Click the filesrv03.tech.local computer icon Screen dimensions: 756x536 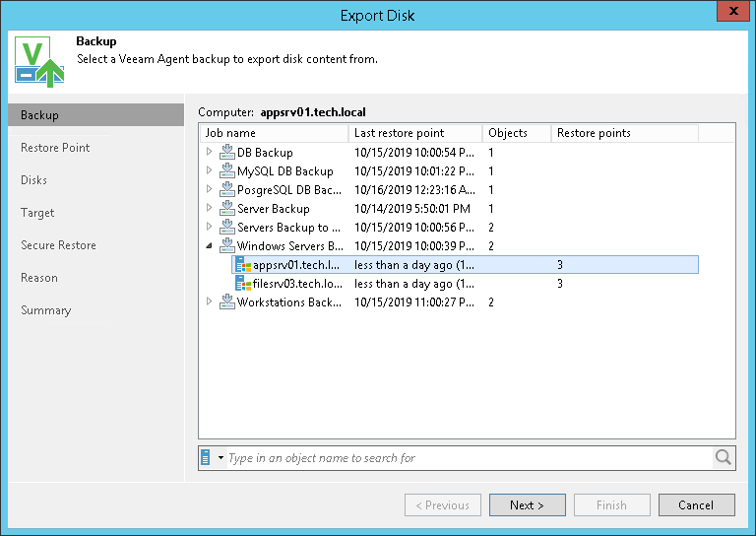[243, 284]
